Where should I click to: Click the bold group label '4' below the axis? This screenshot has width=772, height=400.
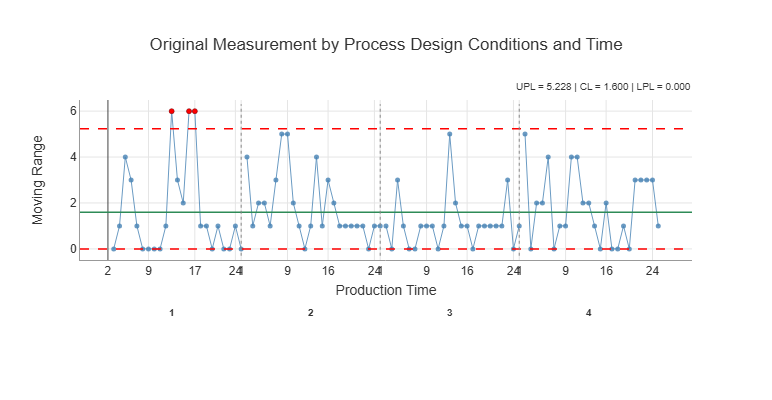[x=588, y=313]
